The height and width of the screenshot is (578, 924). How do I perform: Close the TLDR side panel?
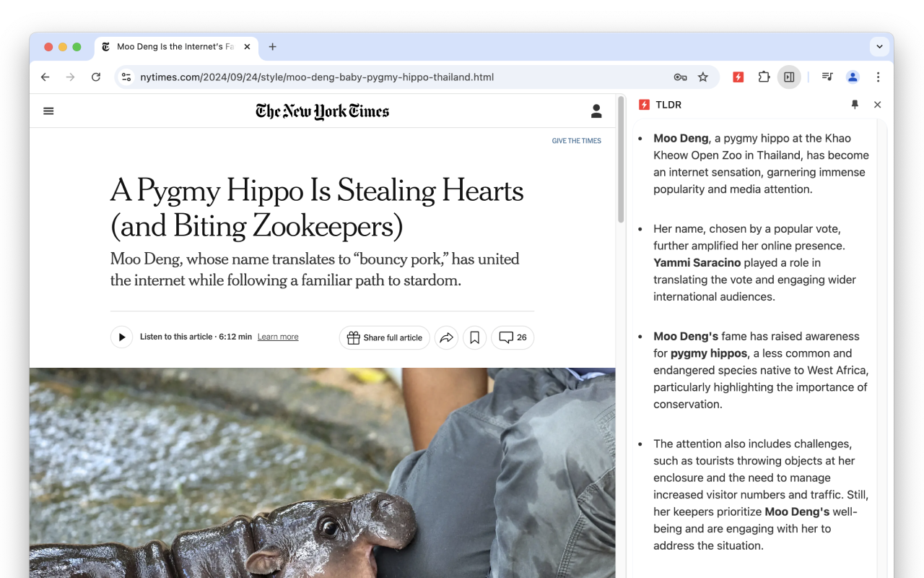point(877,105)
